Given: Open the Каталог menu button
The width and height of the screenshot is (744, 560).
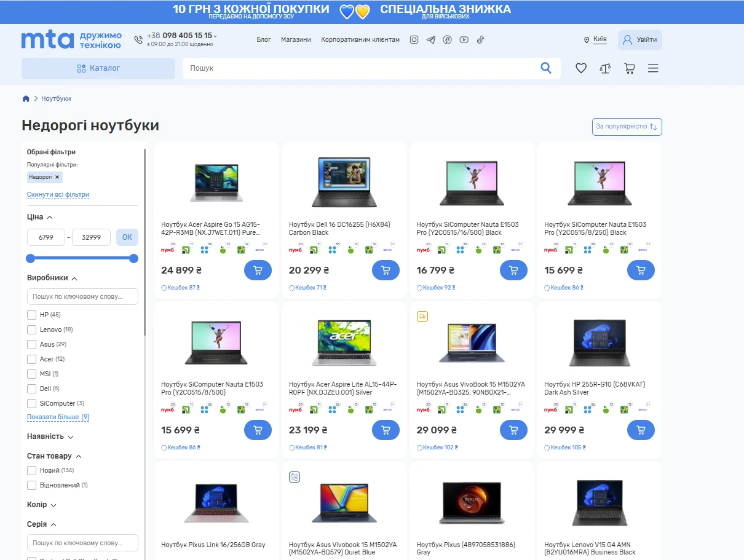Looking at the screenshot, I should [98, 68].
